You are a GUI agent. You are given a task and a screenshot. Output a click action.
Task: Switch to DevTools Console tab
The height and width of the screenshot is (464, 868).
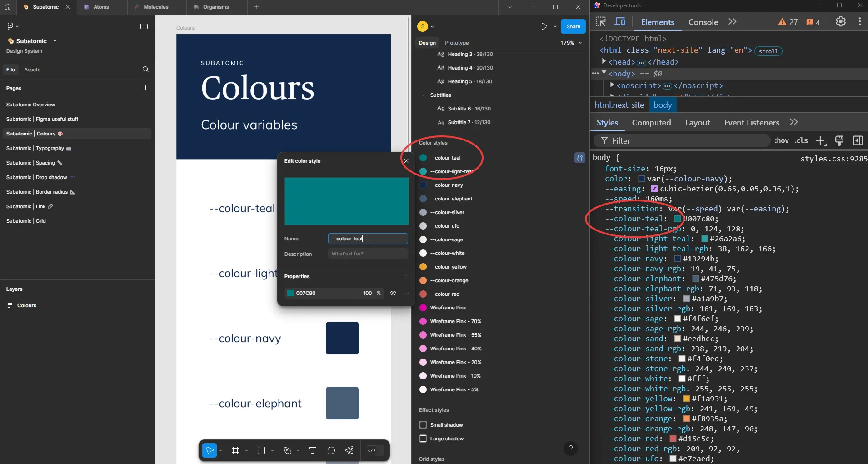coord(703,22)
